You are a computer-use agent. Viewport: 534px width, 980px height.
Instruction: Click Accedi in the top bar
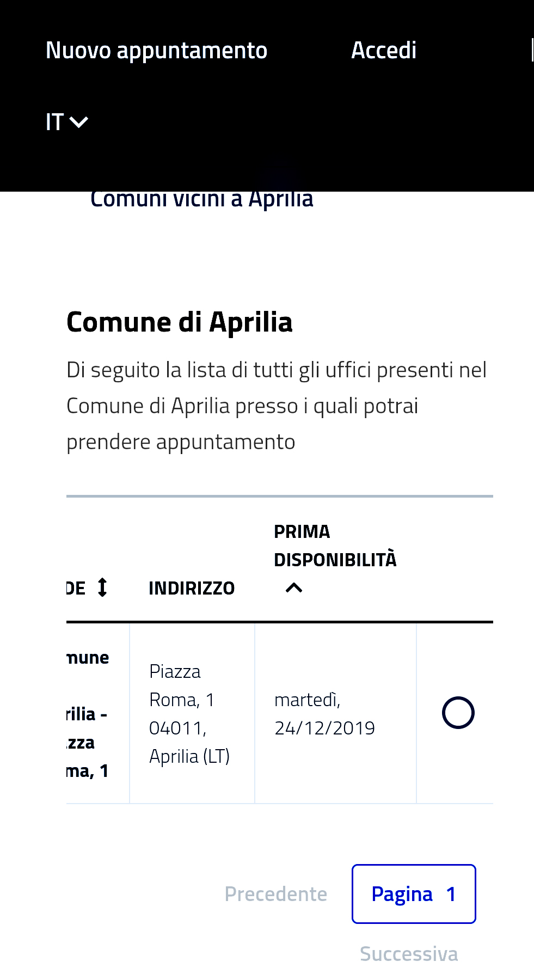coord(383,51)
